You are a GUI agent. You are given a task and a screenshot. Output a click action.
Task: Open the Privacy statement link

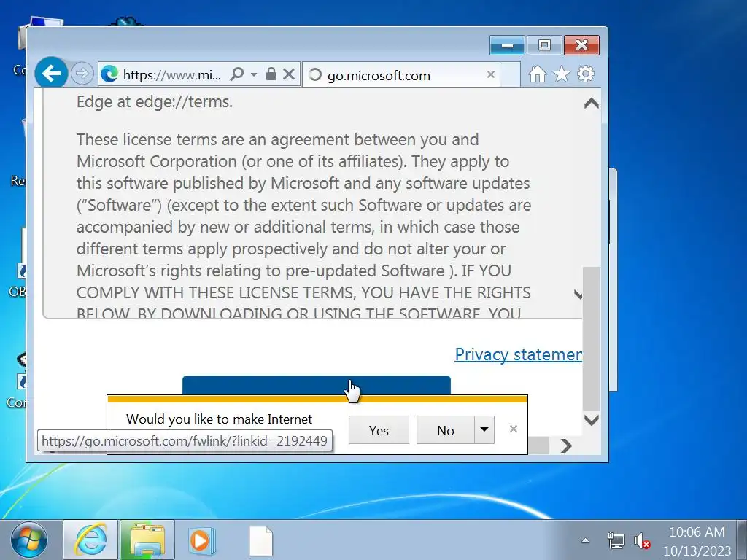[x=519, y=354]
